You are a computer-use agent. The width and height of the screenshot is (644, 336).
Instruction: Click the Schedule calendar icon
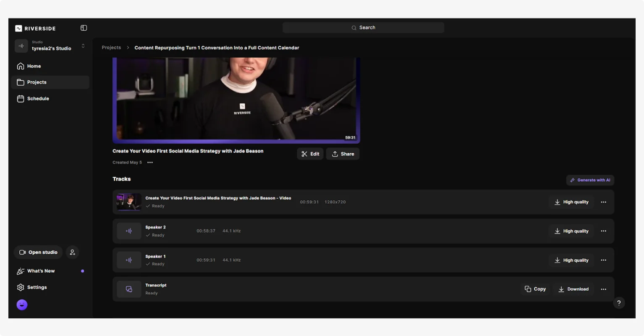20,99
